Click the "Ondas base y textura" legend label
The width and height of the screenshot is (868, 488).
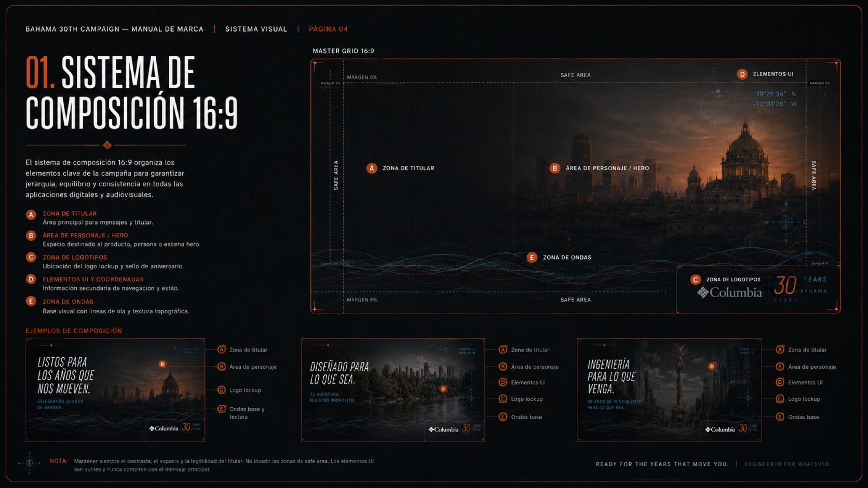[x=247, y=413]
